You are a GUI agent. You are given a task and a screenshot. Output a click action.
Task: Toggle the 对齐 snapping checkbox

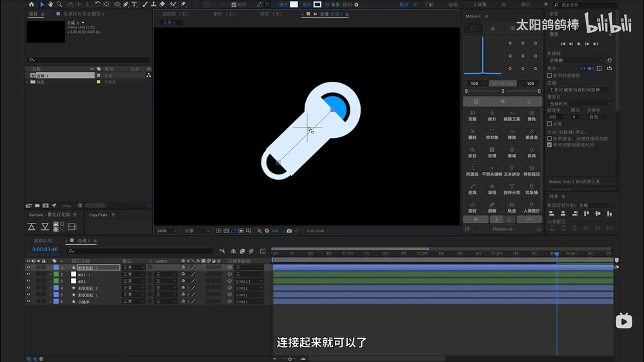tap(234, 5)
